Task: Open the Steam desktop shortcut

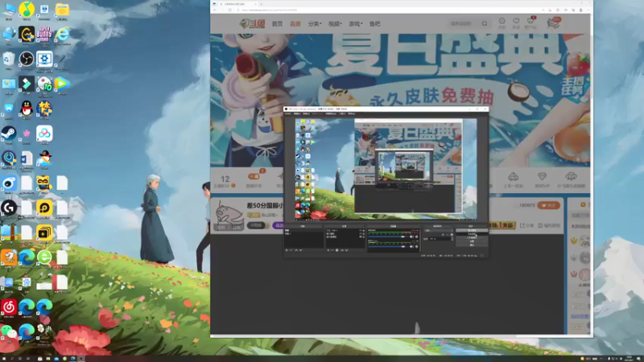Action: tap(9, 134)
